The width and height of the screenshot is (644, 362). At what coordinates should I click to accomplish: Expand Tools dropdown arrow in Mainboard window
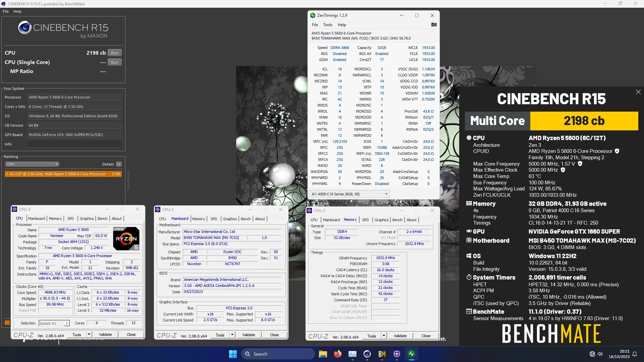pos(232,335)
